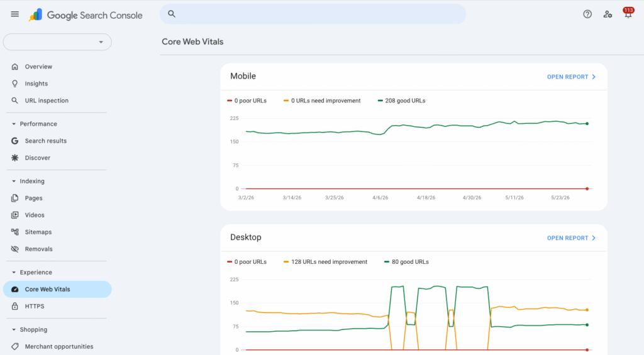Click the Search results Google G icon
The width and height of the screenshot is (644, 355).
coord(15,141)
